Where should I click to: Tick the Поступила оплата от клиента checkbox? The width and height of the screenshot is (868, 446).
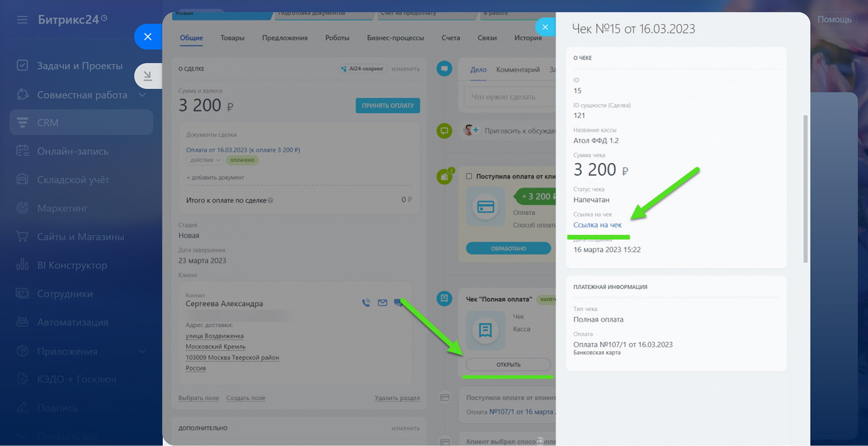469,176
